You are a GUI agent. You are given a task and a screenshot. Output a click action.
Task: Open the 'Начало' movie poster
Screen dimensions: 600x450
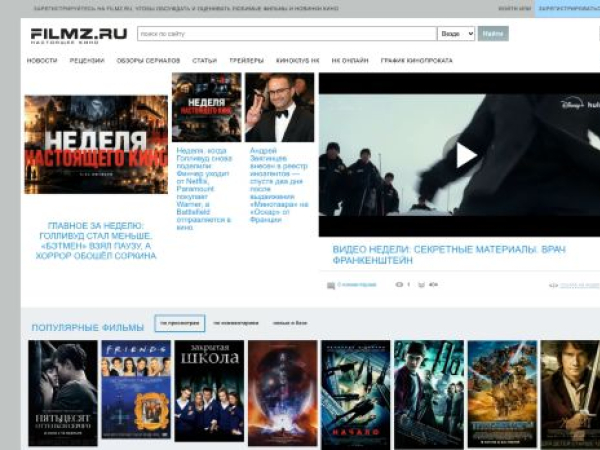356,395
